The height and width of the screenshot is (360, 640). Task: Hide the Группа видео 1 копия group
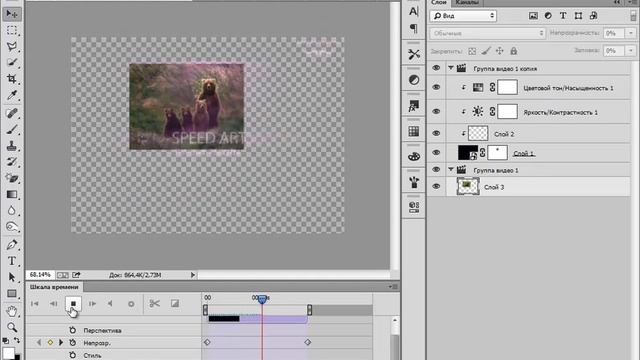436,68
